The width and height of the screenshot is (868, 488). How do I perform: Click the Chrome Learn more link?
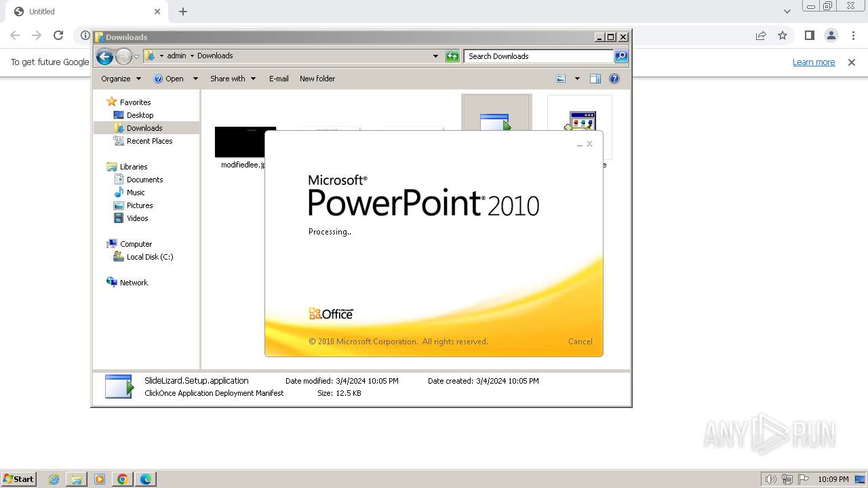(814, 62)
